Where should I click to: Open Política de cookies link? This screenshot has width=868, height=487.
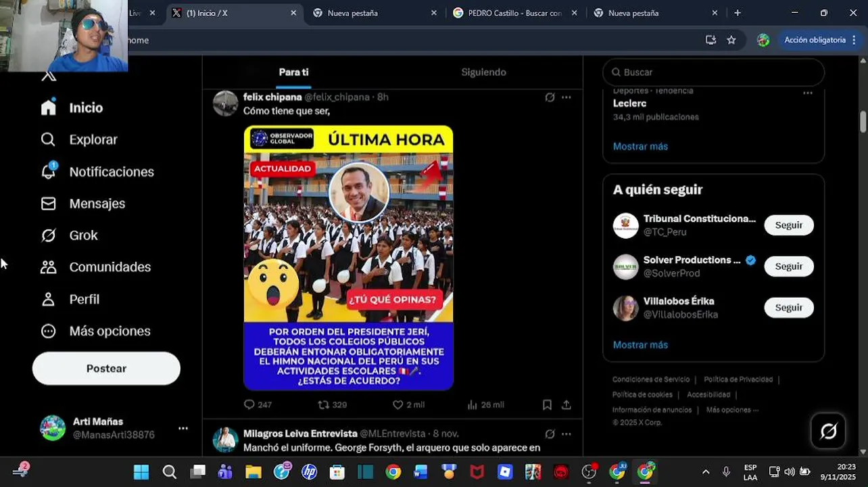[642, 394]
